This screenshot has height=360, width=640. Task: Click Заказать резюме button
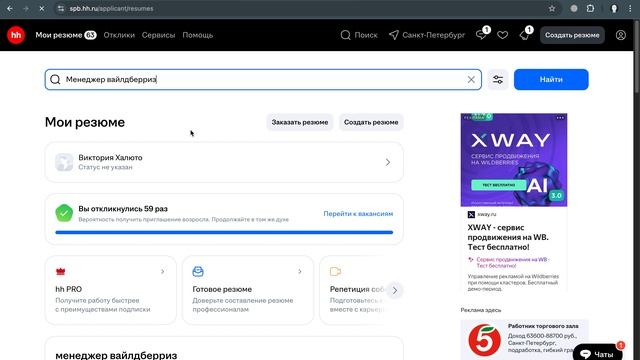pos(300,122)
